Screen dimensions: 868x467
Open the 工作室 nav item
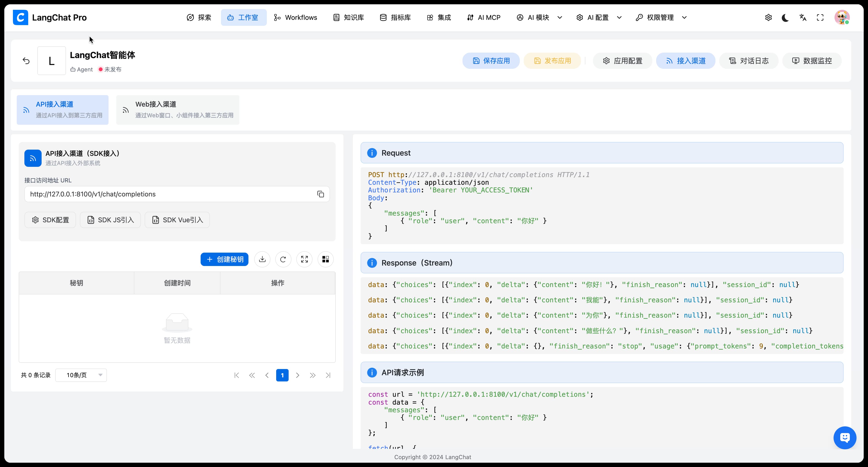point(244,17)
